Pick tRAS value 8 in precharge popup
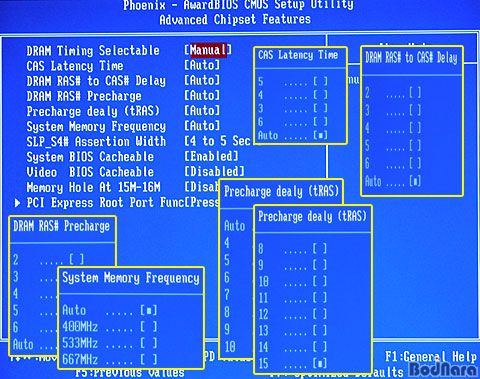480x379 pixels. click(x=293, y=248)
